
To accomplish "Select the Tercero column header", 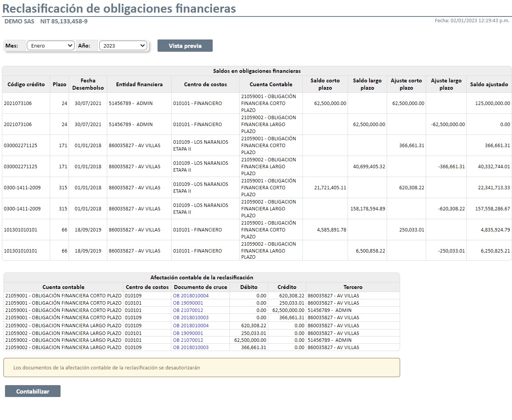I will (x=353, y=287).
